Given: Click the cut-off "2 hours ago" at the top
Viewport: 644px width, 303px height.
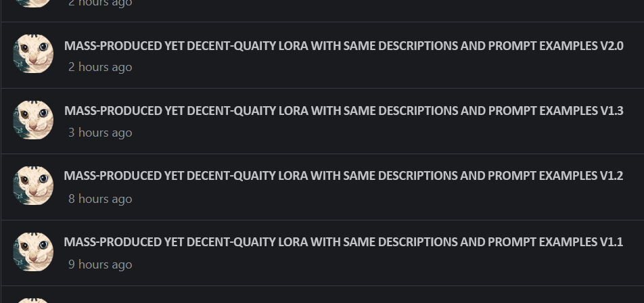Looking at the screenshot, I should pos(100,3).
